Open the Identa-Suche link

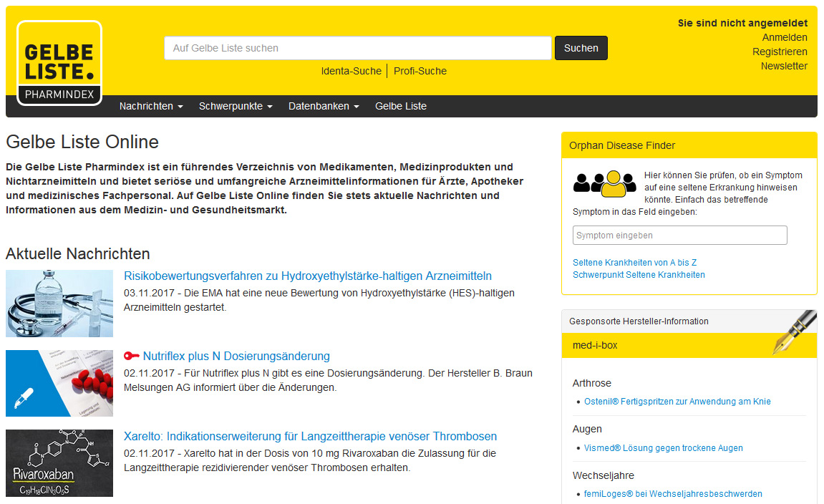click(351, 71)
